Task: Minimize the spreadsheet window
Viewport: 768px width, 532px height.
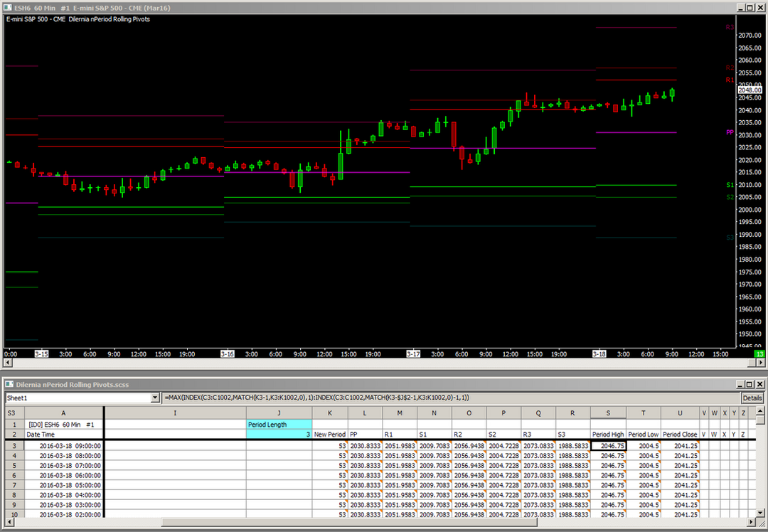Action: click(740, 383)
